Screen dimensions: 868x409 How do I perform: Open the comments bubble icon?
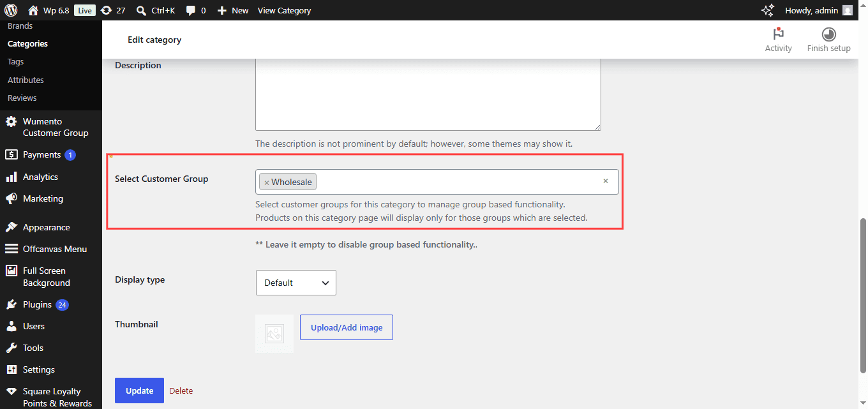point(190,10)
